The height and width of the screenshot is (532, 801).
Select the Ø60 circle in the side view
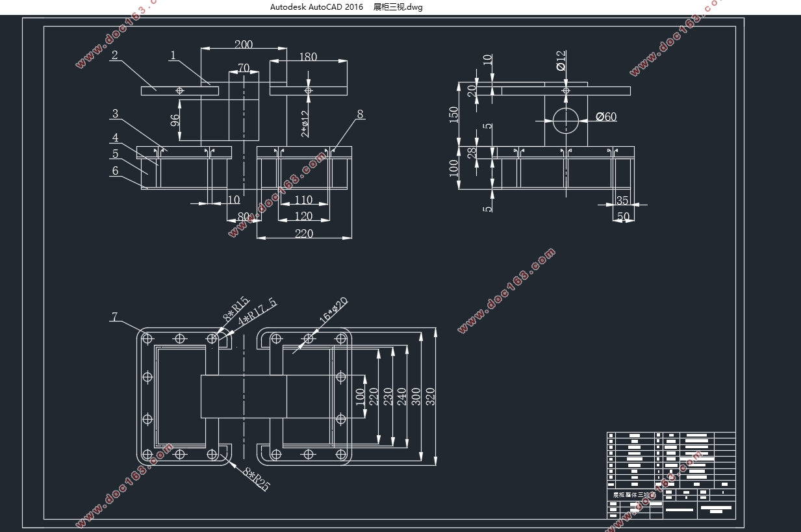click(566, 120)
